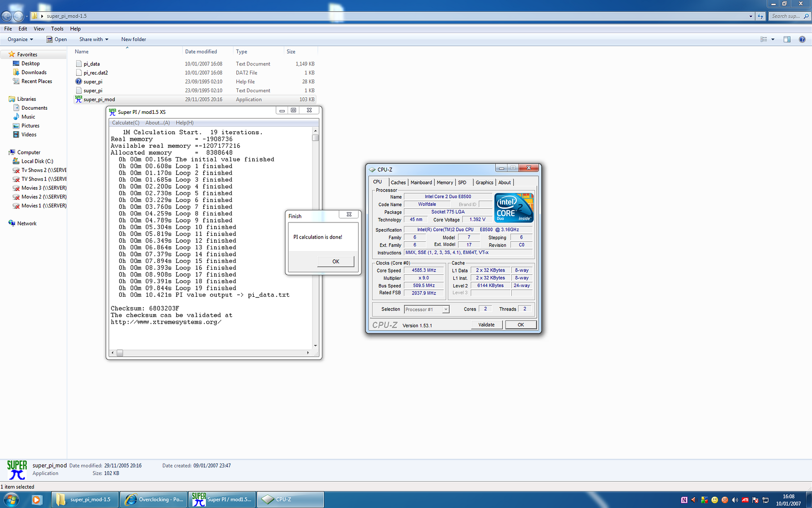The image size is (812, 508).
Task: Sort files by Date modified column
Action: click(207, 52)
